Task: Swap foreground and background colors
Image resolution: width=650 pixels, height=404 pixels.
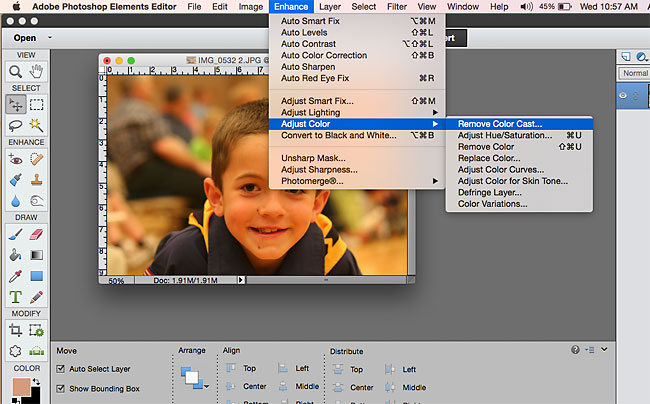Action: pos(36,381)
